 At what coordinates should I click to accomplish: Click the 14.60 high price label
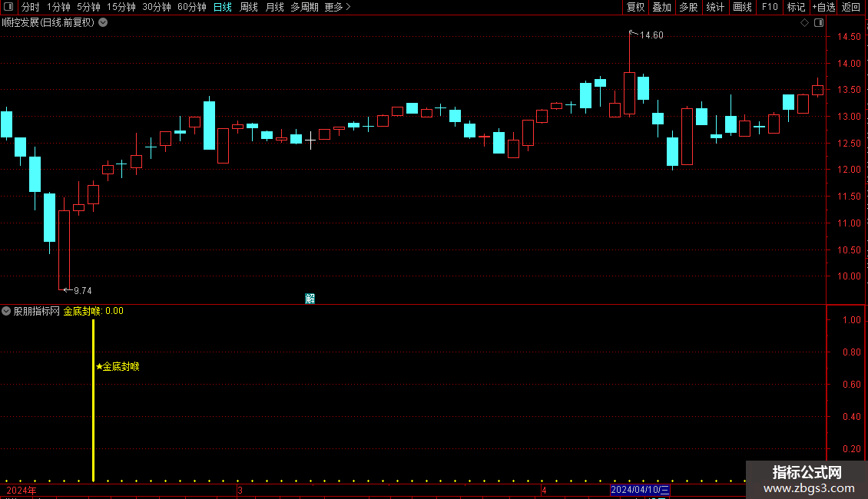(651, 35)
